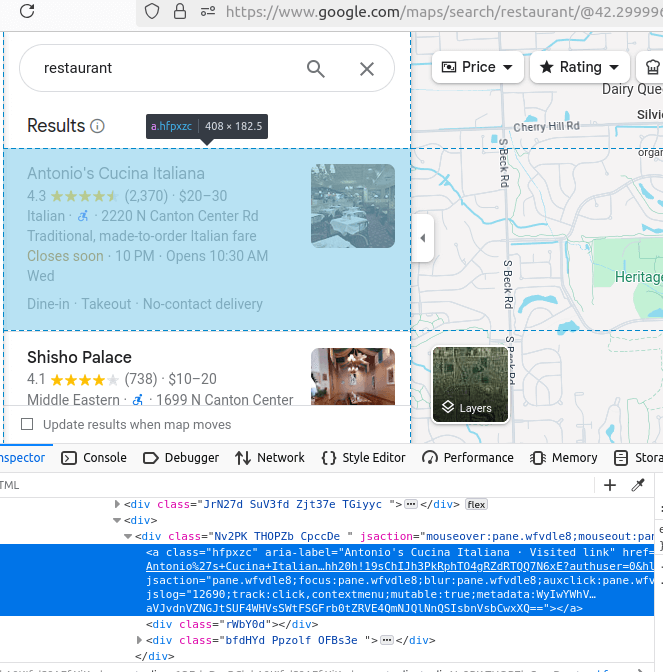
Task: Open the Price filter dropdown
Action: pyautogui.click(x=477, y=67)
